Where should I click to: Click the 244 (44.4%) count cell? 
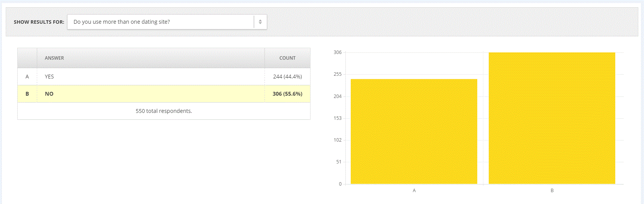[287, 77]
